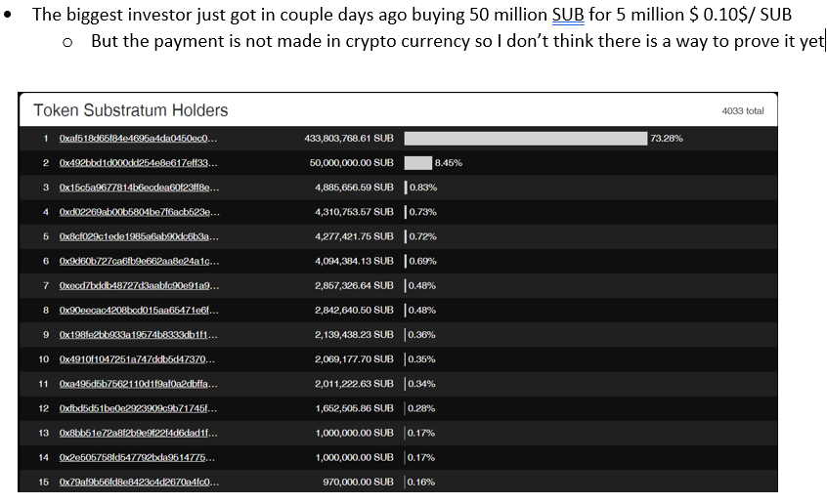The image size is (827, 504).
Task: Click the 2,842,640.50 SUB balance
Action: (354, 310)
